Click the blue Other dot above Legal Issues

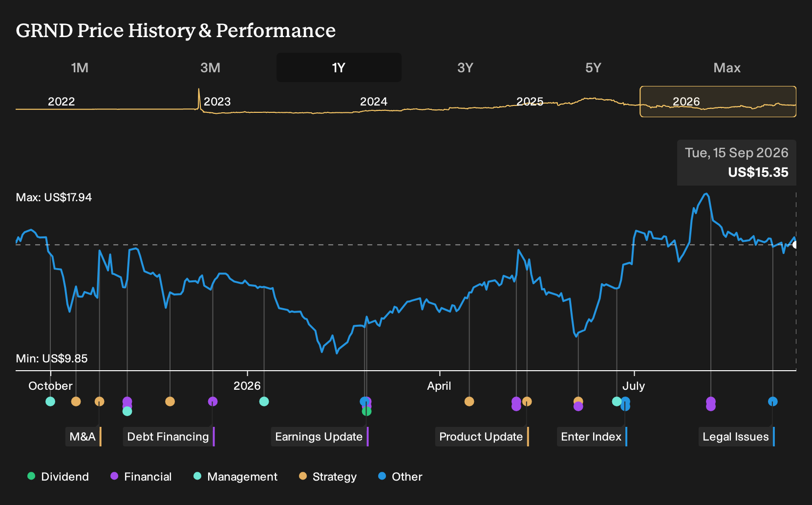pos(772,401)
